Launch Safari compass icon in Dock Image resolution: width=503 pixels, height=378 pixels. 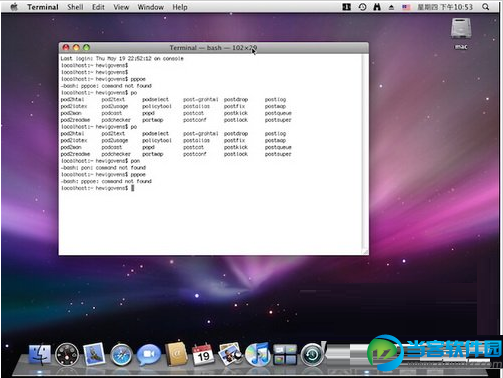[121, 355]
